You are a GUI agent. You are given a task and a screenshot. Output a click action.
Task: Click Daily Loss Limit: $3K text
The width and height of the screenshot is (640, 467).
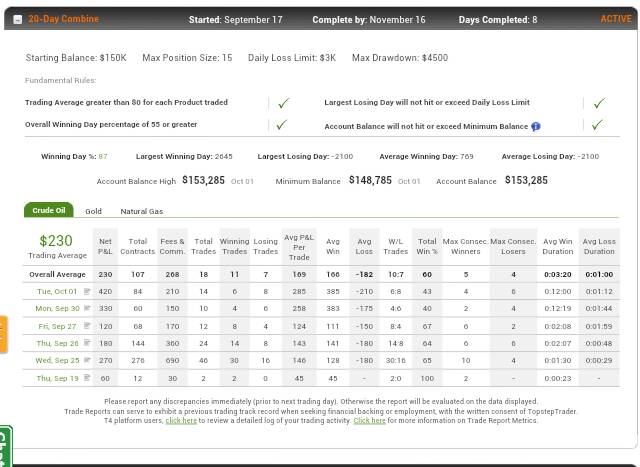coord(292,58)
